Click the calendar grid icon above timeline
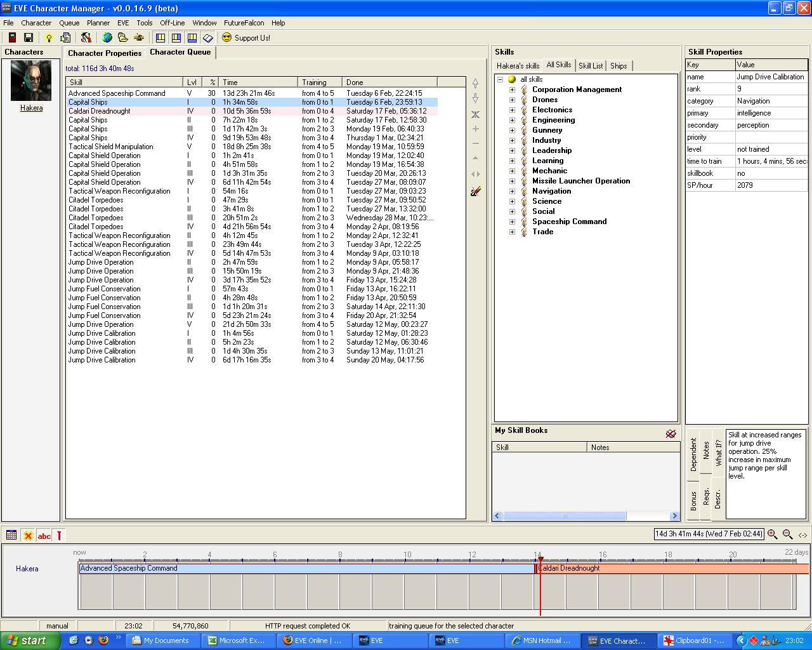The height and width of the screenshot is (650, 812). pos(11,536)
